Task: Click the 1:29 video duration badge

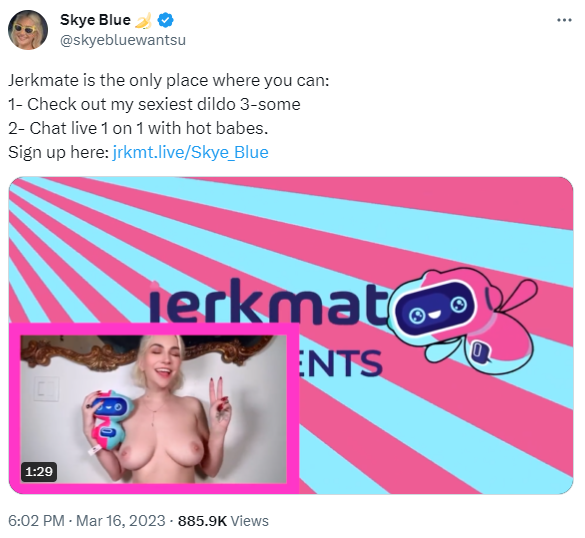Action: [x=39, y=472]
